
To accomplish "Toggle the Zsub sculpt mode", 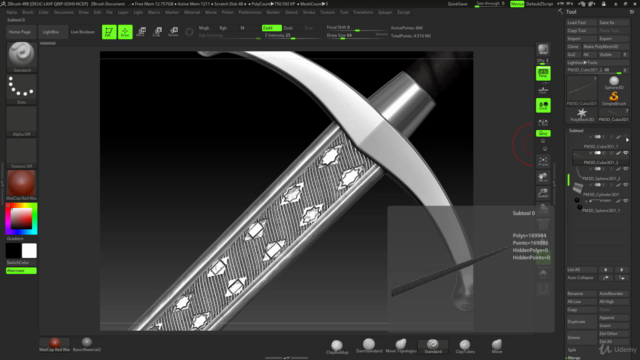I will pos(288,28).
